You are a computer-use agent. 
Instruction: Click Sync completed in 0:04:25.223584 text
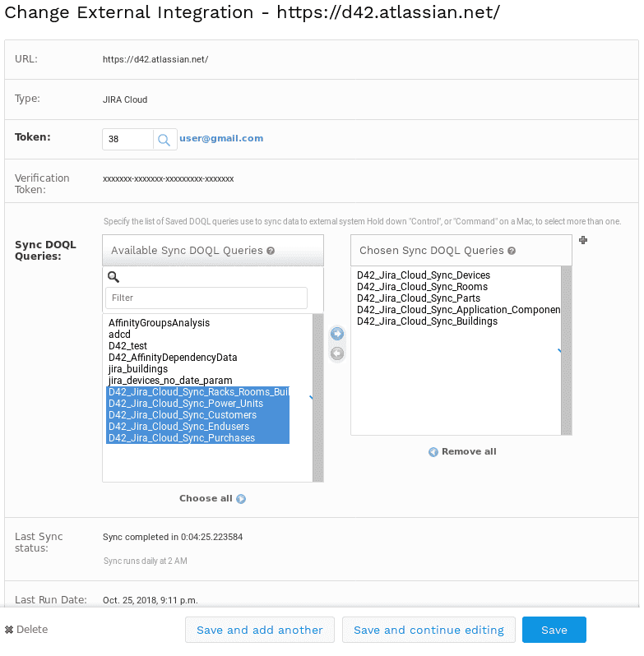(173, 538)
